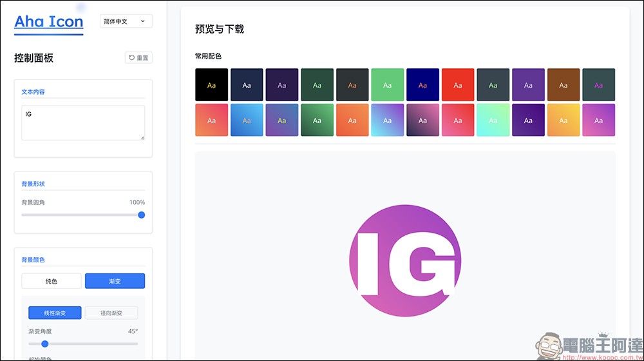Choose the dark purple solid swatch in top row

pos(282,84)
